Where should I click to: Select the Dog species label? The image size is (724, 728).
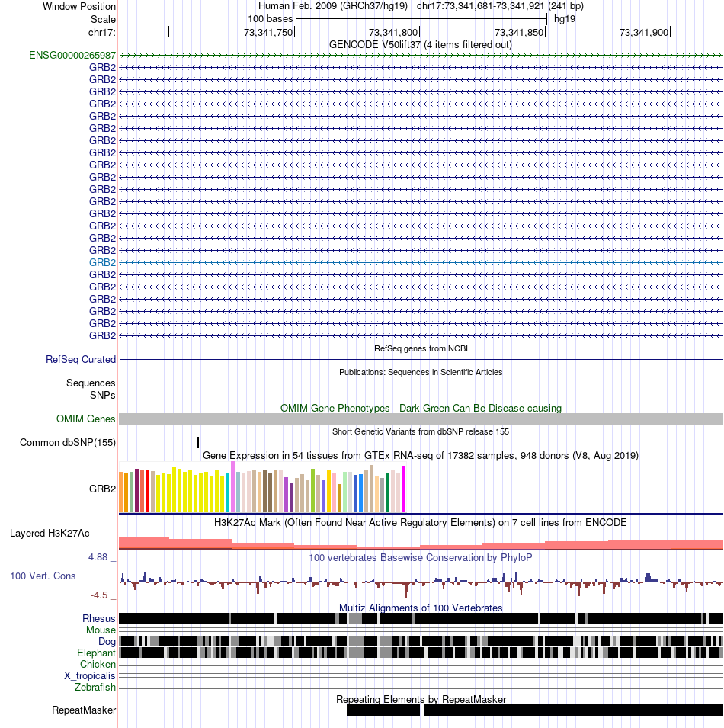pos(107,642)
